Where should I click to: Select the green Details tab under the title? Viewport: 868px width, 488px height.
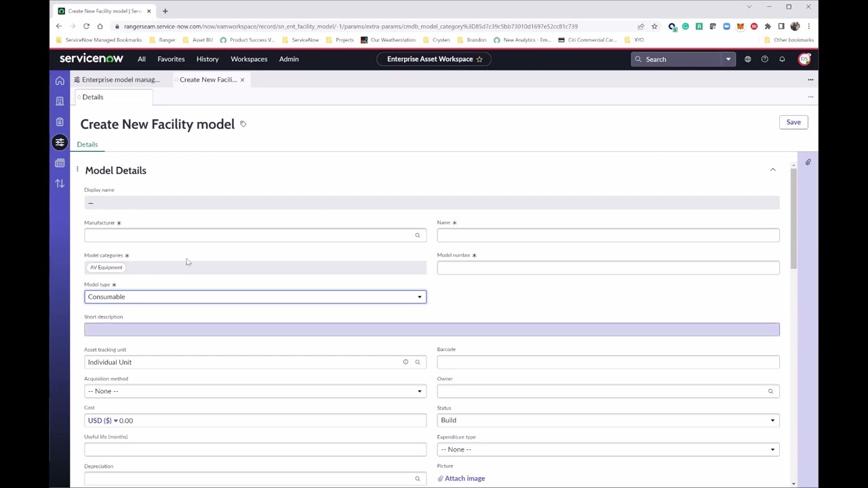point(87,144)
